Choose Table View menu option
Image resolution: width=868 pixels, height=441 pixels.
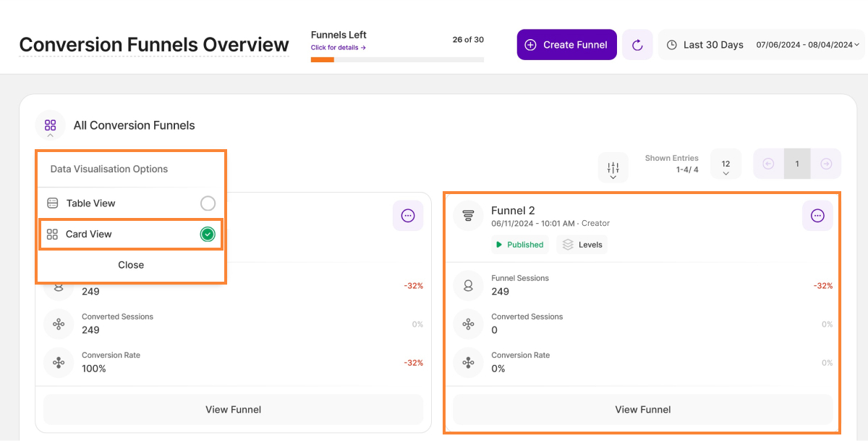click(x=91, y=203)
